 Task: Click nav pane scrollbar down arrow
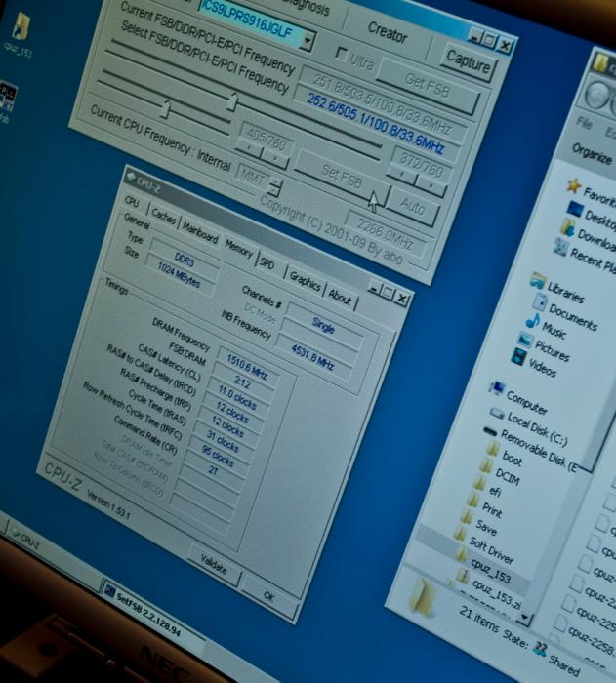525,618
